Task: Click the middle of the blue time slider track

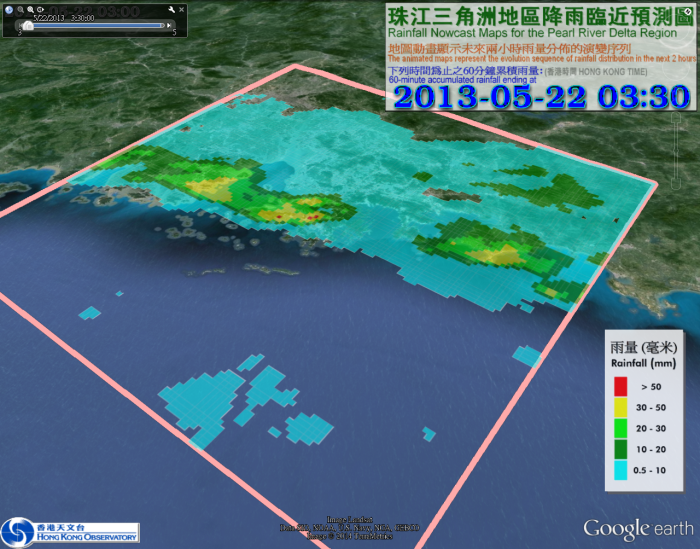Action: 95,26
